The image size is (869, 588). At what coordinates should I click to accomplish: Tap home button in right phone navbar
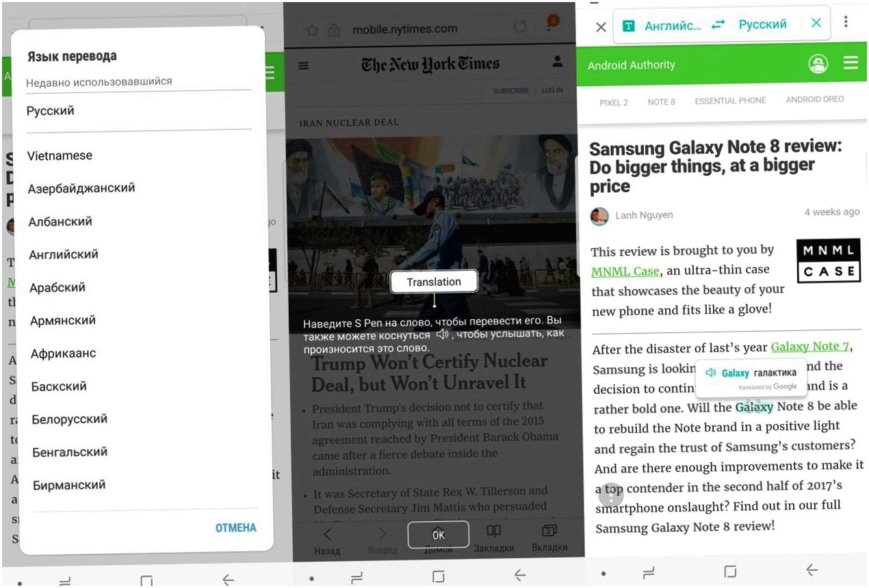click(x=730, y=572)
